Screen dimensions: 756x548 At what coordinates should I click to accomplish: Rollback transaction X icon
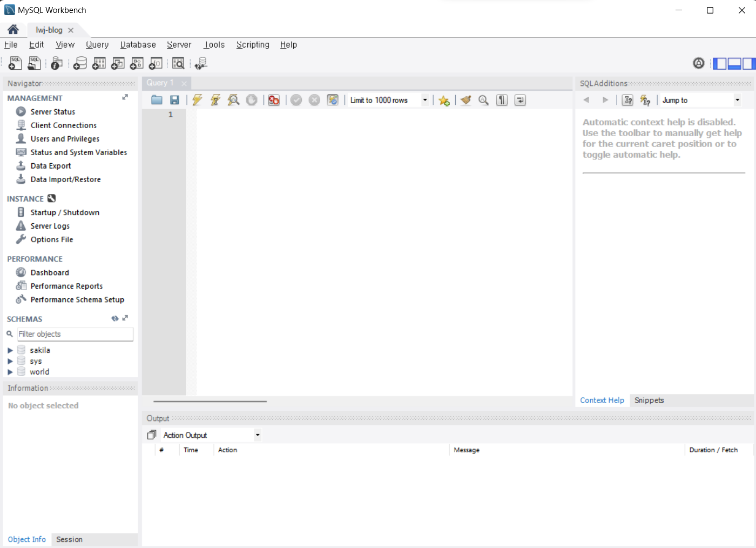[x=314, y=100]
